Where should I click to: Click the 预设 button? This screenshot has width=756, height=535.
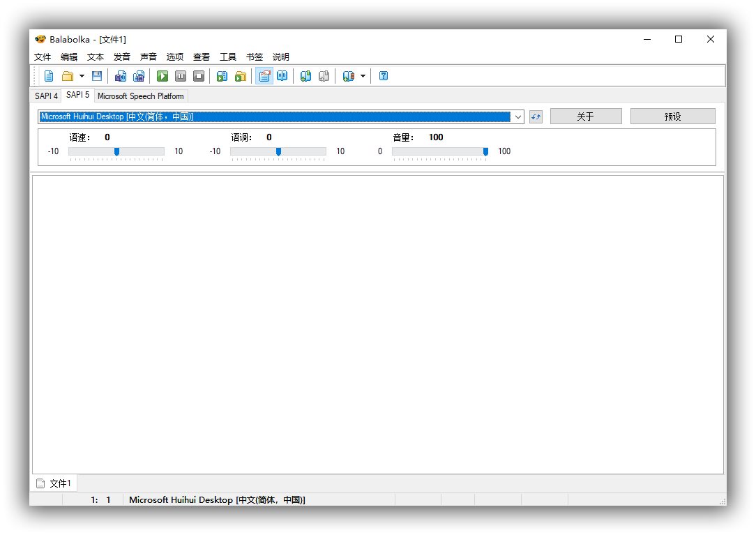672,116
